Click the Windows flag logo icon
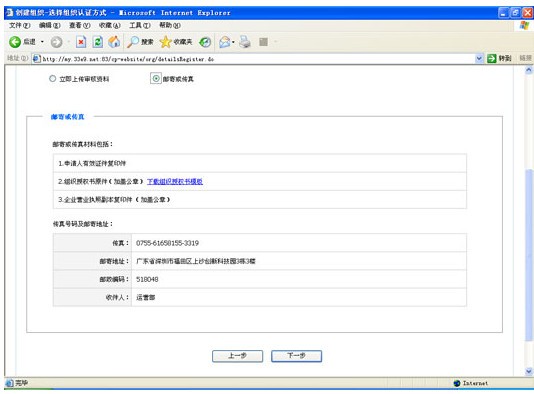 tap(524, 25)
